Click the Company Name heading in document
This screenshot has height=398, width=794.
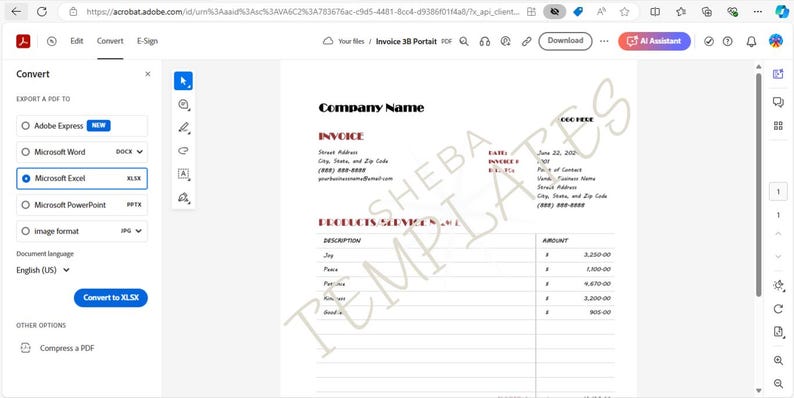pyautogui.click(x=371, y=108)
